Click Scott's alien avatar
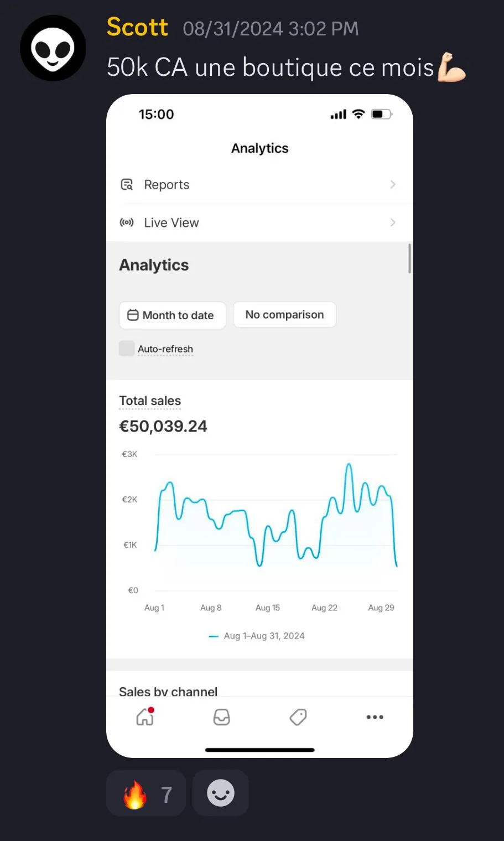The width and height of the screenshot is (504, 841). 53,48
